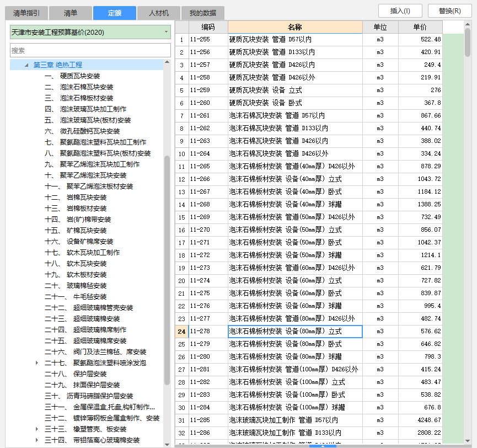Click the 编码 column header

[x=208, y=27]
